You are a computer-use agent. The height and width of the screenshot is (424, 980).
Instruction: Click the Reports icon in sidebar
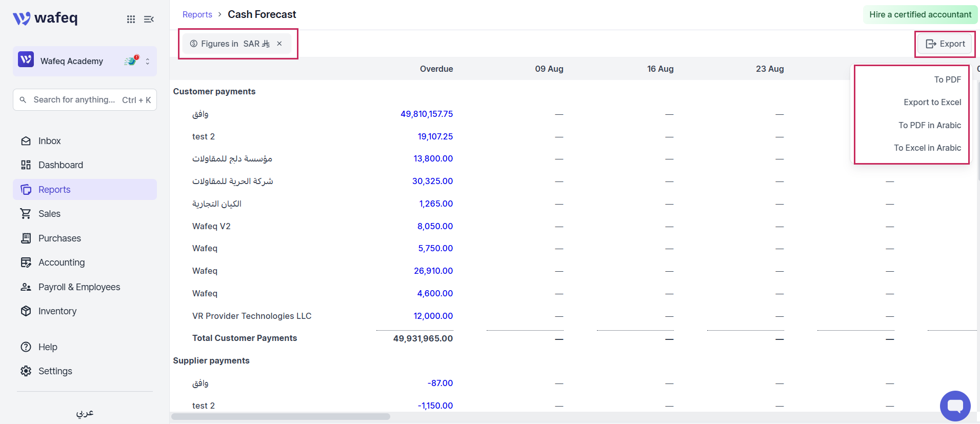[26, 190]
